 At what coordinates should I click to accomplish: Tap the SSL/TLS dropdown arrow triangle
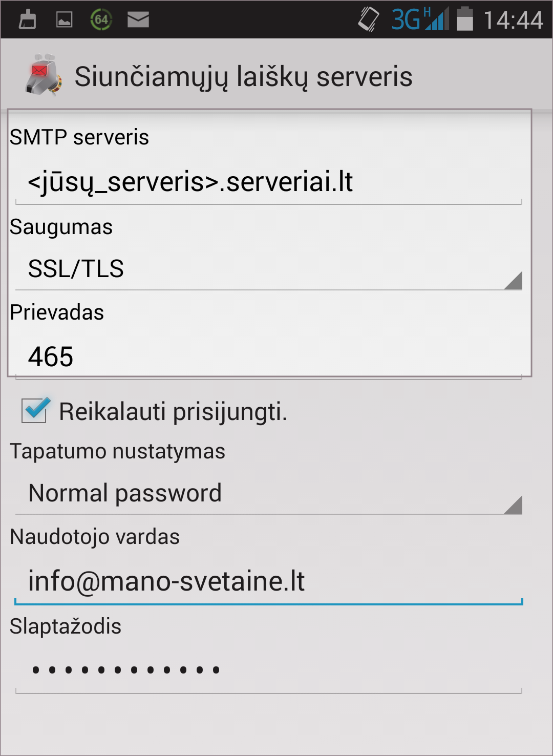(513, 280)
